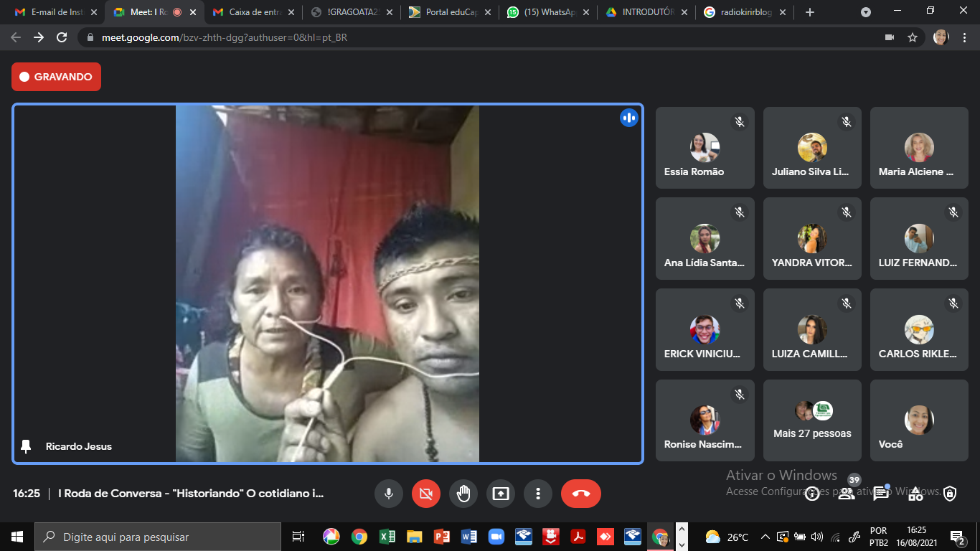Open Excel from the Windows taskbar
The height and width of the screenshot is (551, 980).
coord(387,537)
